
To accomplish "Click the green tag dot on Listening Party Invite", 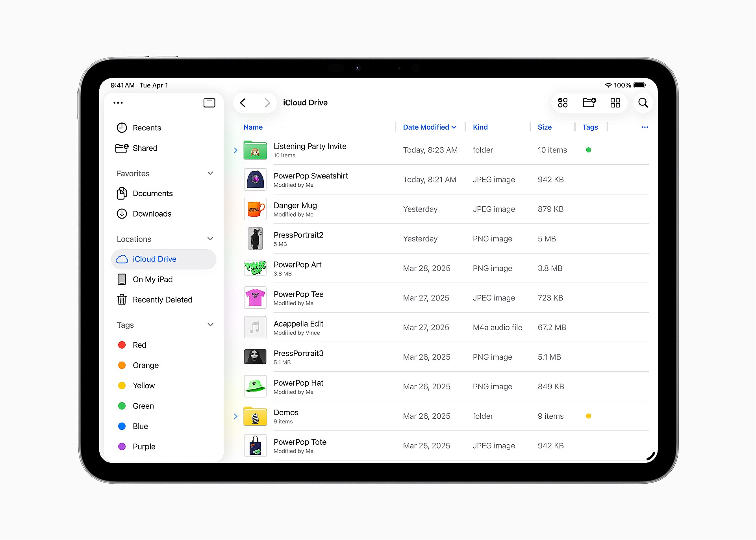I will point(588,150).
